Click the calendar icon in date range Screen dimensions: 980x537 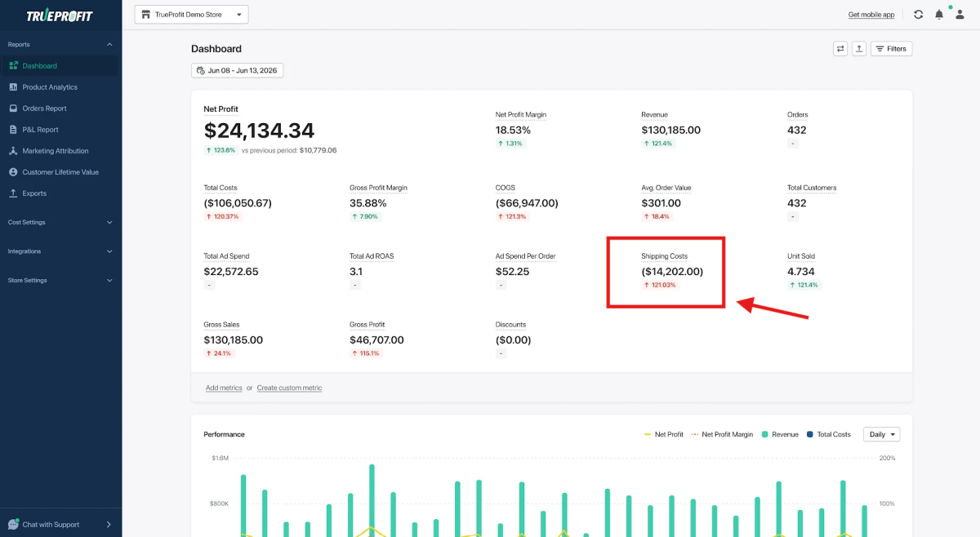(201, 71)
